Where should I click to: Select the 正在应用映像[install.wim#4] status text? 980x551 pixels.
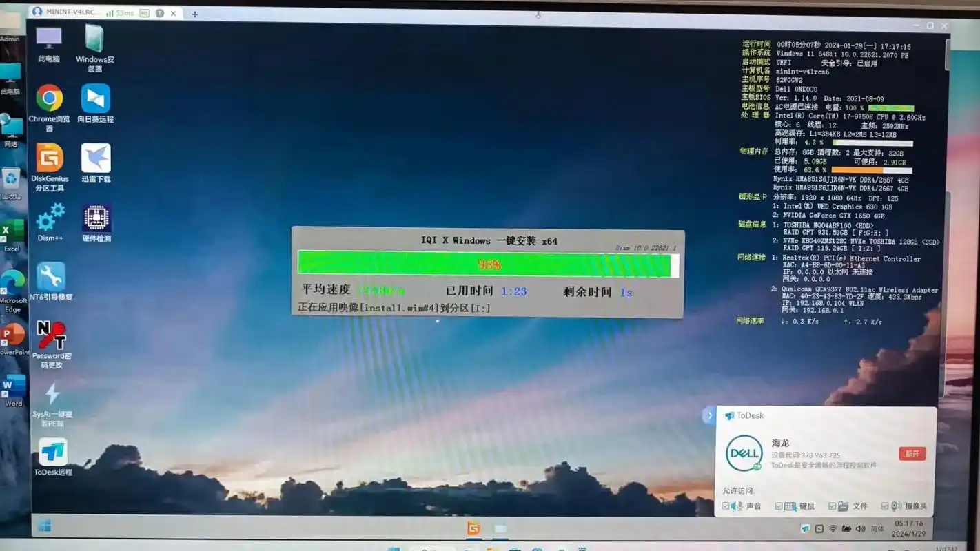click(x=394, y=308)
